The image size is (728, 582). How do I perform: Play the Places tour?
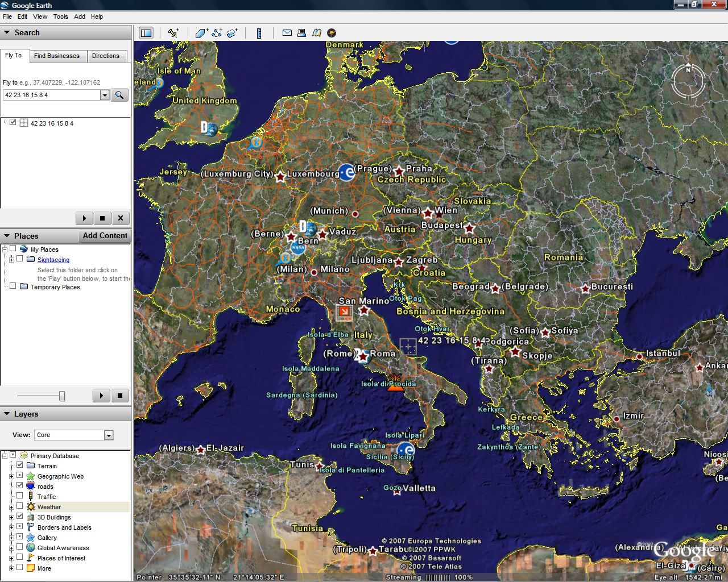(101, 396)
